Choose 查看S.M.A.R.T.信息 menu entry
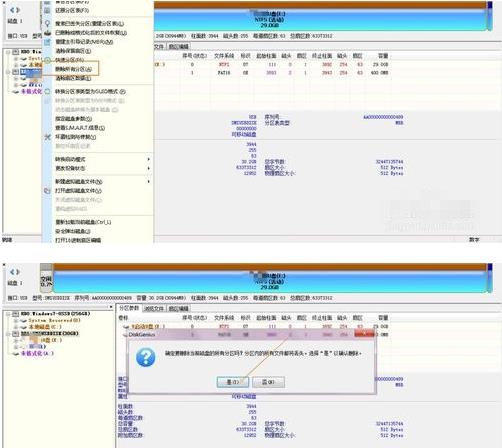The width and height of the screenshot is (502, 448). tap(80, 128)
